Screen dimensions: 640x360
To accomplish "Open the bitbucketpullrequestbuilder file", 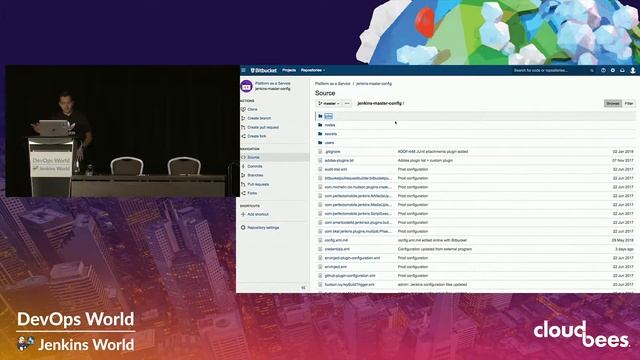I will [358, 178].
